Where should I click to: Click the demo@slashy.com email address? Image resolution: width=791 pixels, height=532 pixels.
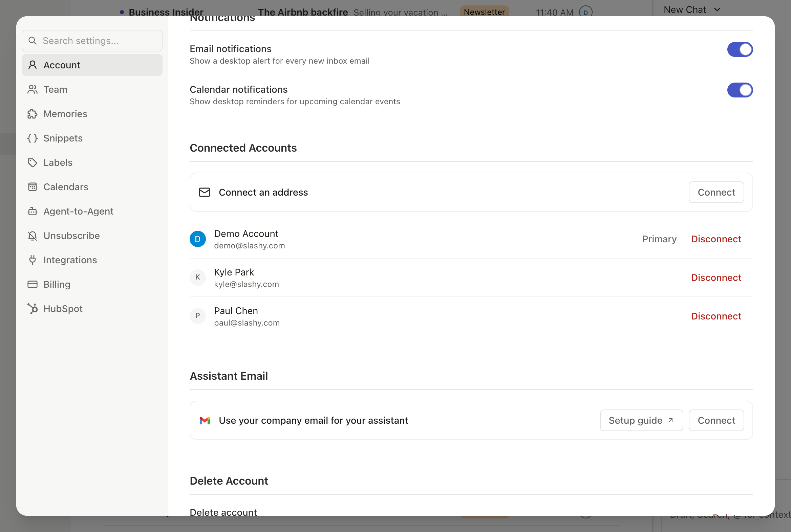tap(250, 246)
